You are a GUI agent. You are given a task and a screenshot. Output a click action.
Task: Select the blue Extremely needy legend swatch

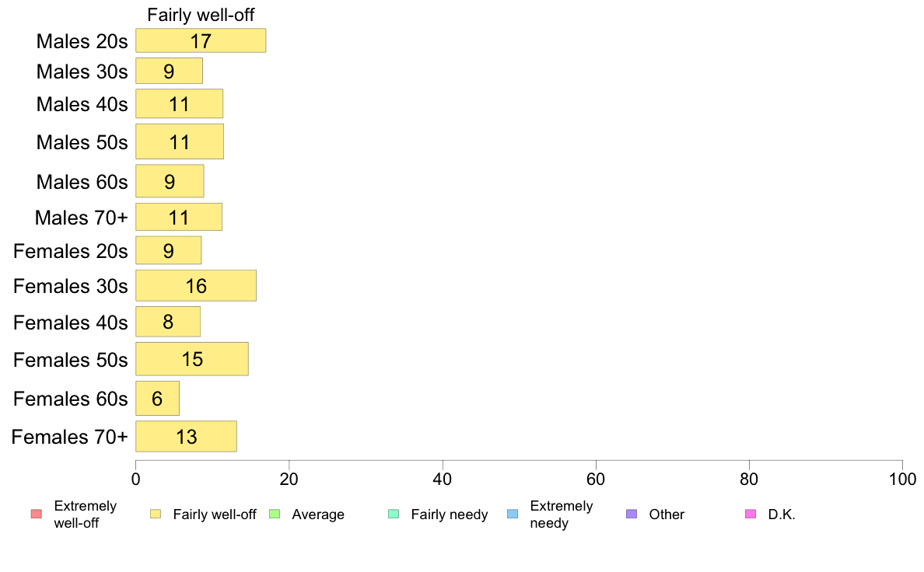point(512,514)
